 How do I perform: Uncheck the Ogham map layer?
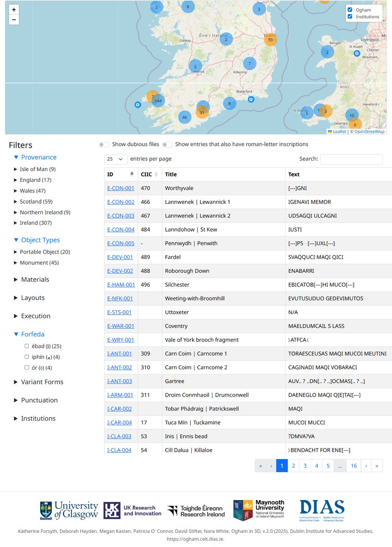click(350, 10)
